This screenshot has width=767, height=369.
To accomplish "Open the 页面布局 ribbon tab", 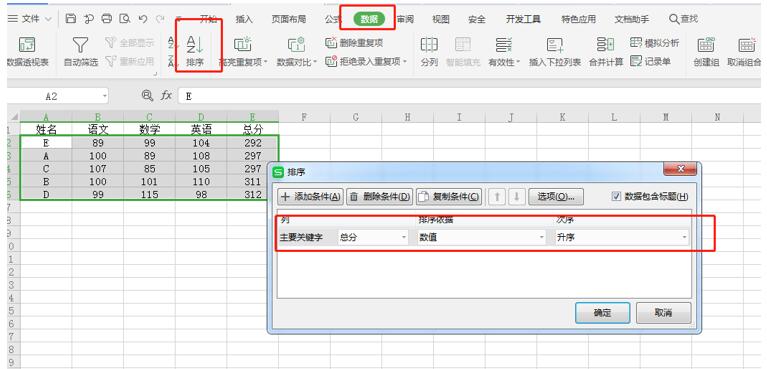I will click(289, 19).
